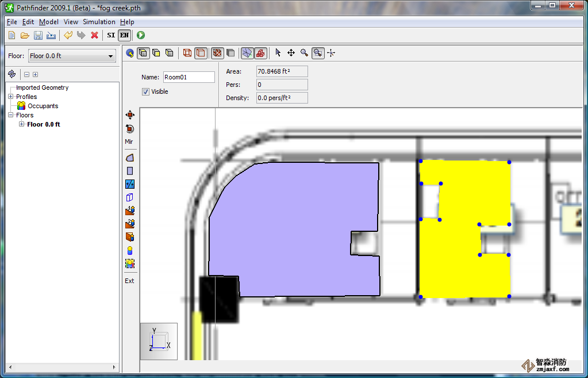Click the Ext extrude button

pyautogui.click(x=129, y=281)
